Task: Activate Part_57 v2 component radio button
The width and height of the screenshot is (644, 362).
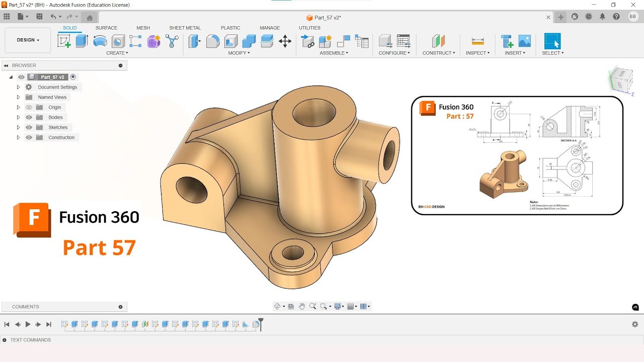Action: pyautogui.click(x=73, y=77)
